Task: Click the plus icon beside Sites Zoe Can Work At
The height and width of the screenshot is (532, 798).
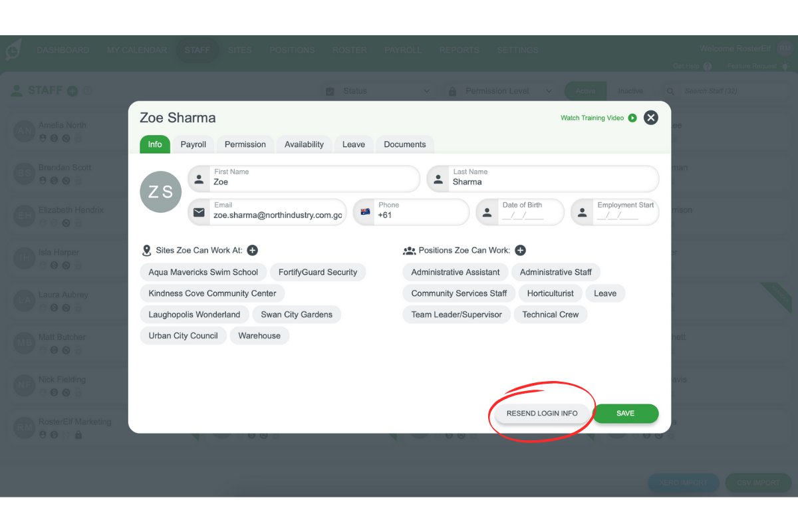Action: pos(252,250)
